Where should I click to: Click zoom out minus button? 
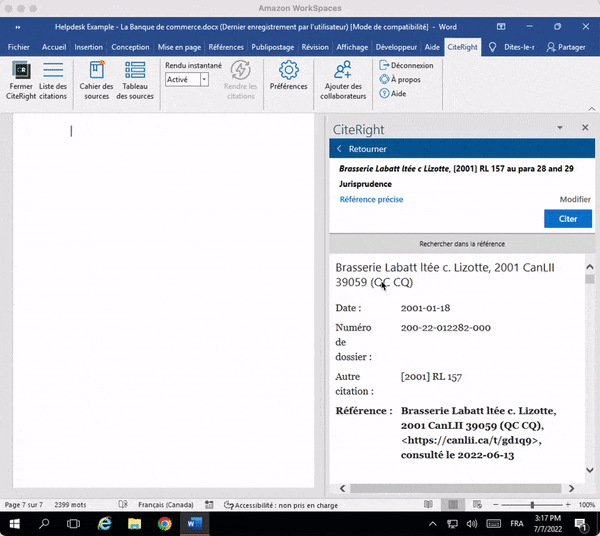(x=496, y=505)
